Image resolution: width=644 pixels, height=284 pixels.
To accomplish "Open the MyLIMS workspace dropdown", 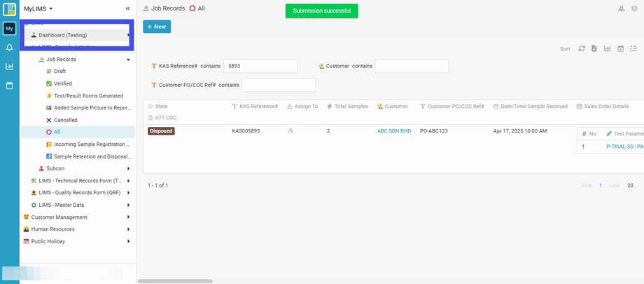I will 38,8.
